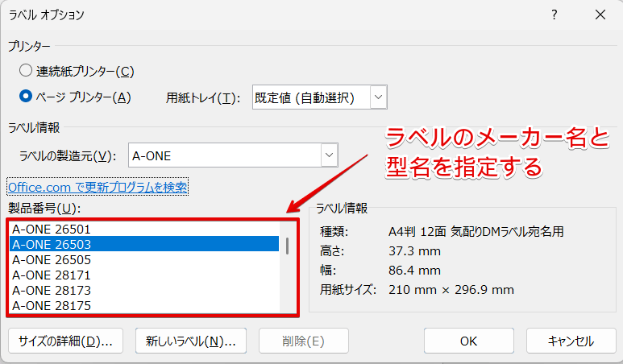This screenshot has width=623, height=364.
Task: Click the 210 mm × 296.9 mm paper size
Action: click(x=451, y=290)
